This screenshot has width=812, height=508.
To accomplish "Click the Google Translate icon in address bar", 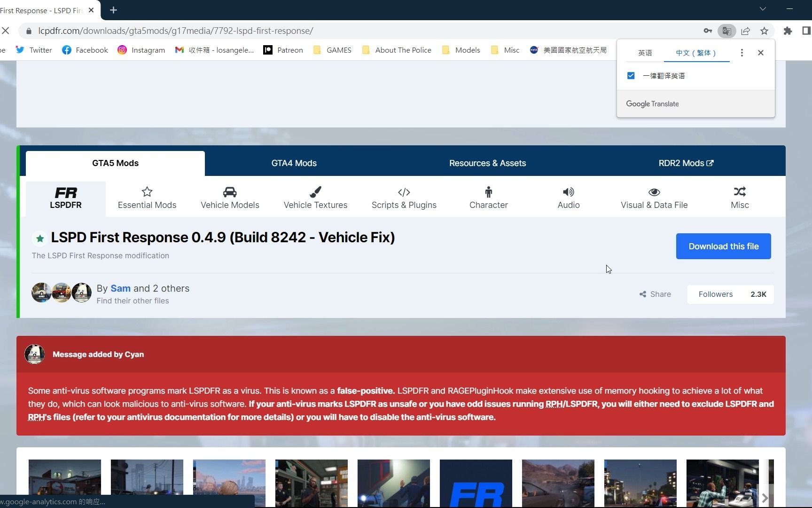I will (x=727, y=31).
